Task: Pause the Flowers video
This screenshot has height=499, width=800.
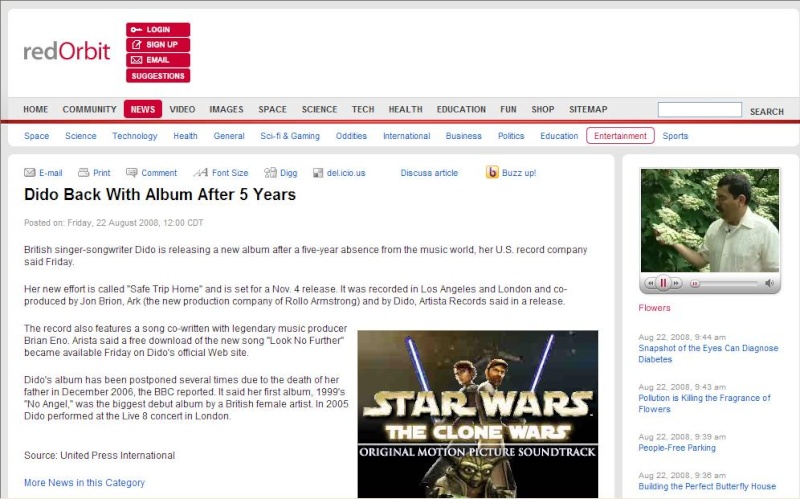Action: [663, 283]
